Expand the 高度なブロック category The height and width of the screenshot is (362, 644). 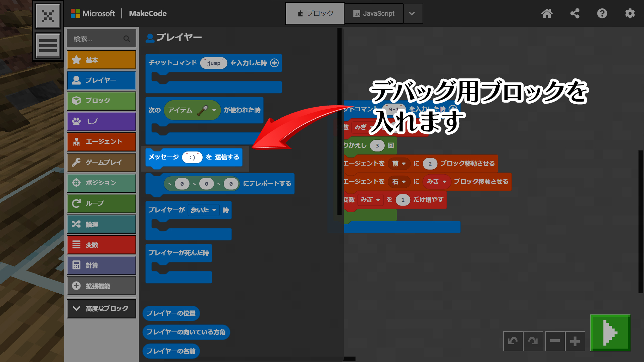point(101,308)
